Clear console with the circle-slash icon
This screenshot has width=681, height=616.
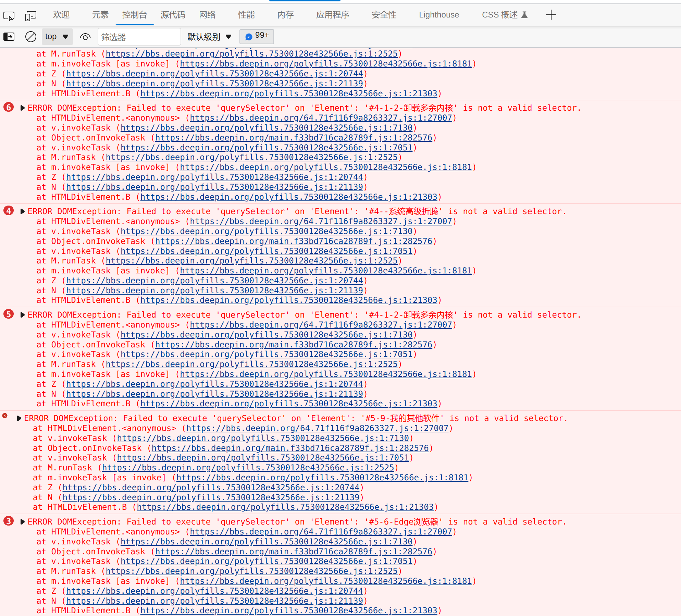coord(31,37)
